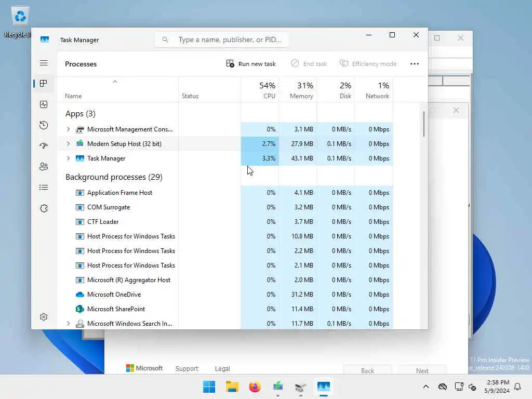Click the 3.3% CPU value
This screenshot has height=399, width=532.
coord(269,158)
